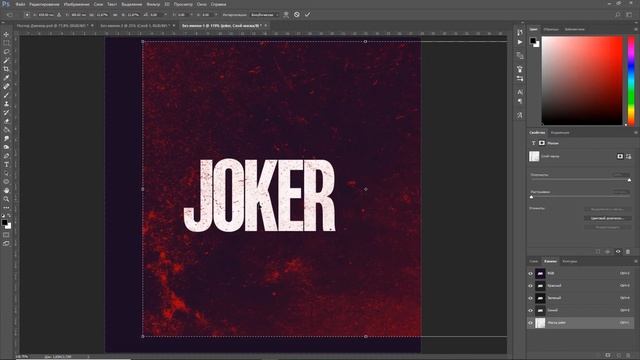The height and width of the screenshot is (360, 640).
Task: Select the Dodge tool
Action: (x=6, y=147)
